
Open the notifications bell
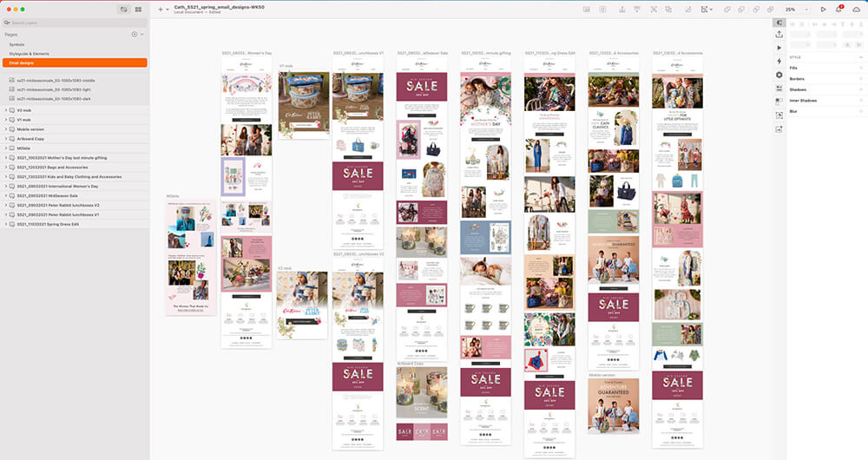838,9
